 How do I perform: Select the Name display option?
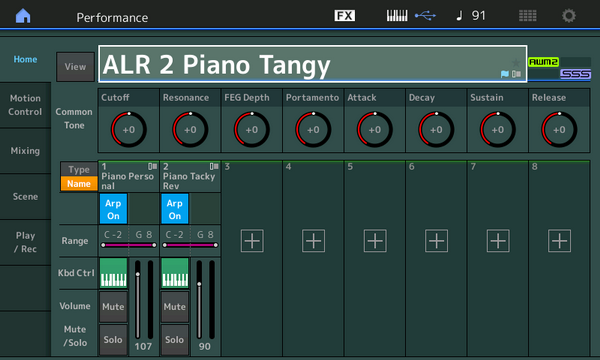79,184
